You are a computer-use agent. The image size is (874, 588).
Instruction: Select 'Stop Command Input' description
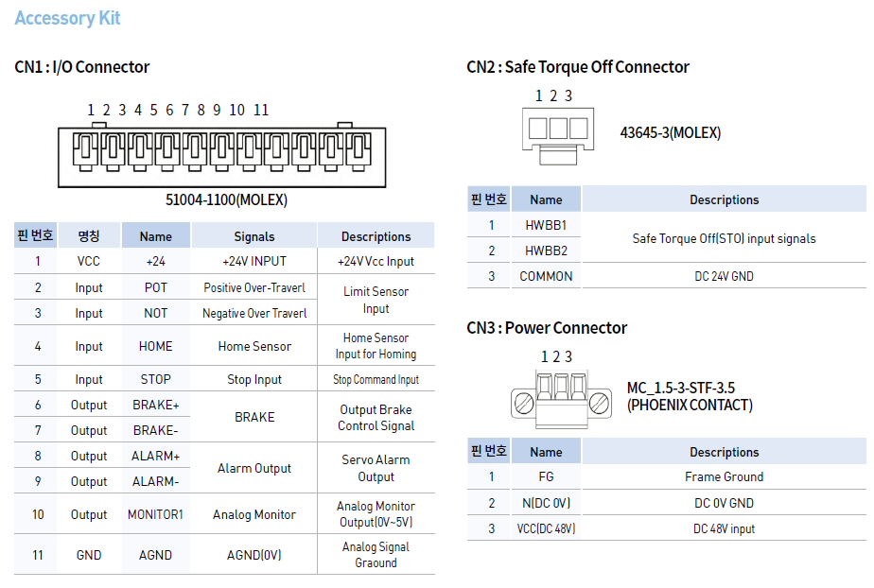(x=376, y=379)
